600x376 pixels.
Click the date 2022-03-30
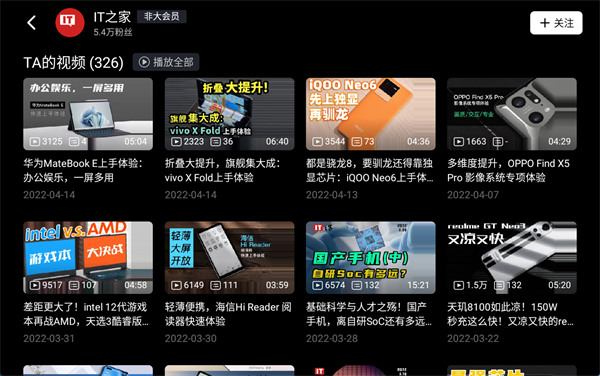pos(191,339)
